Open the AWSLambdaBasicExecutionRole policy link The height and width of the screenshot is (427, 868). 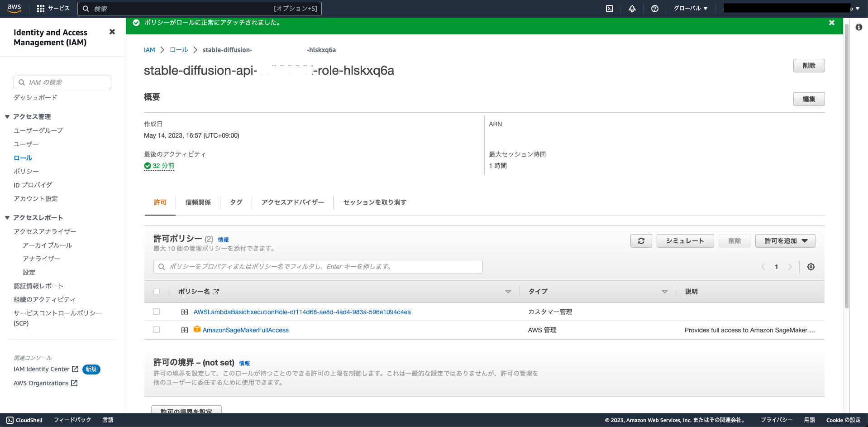coord(302,312)
